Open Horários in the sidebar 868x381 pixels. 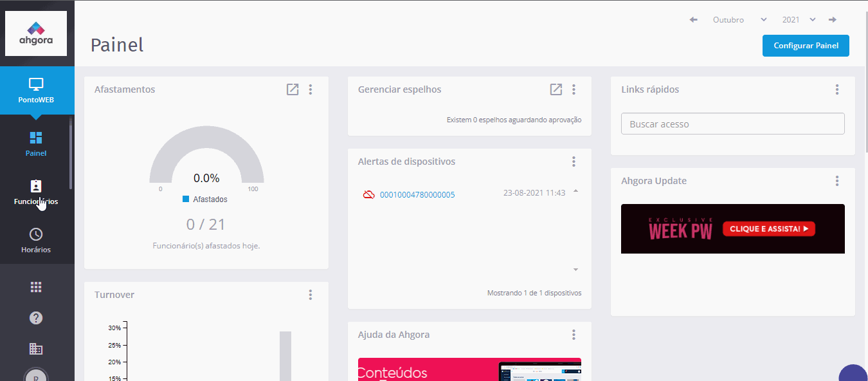click(36, 240)
